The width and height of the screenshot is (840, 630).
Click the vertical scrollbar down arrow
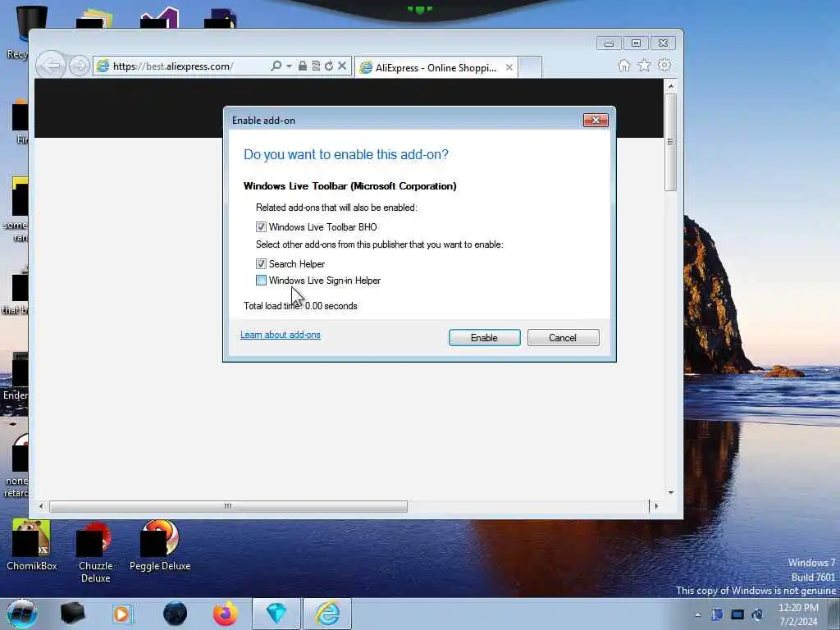(x=671, y=492)
